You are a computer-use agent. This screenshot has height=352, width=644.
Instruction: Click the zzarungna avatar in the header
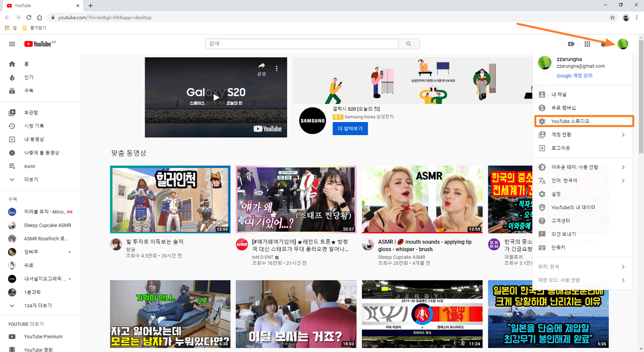(623, 44)
